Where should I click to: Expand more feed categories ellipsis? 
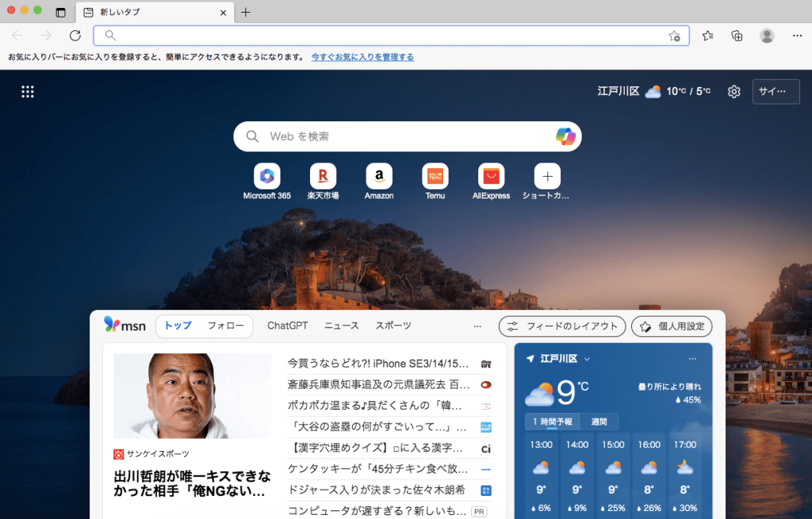[477, 326]
